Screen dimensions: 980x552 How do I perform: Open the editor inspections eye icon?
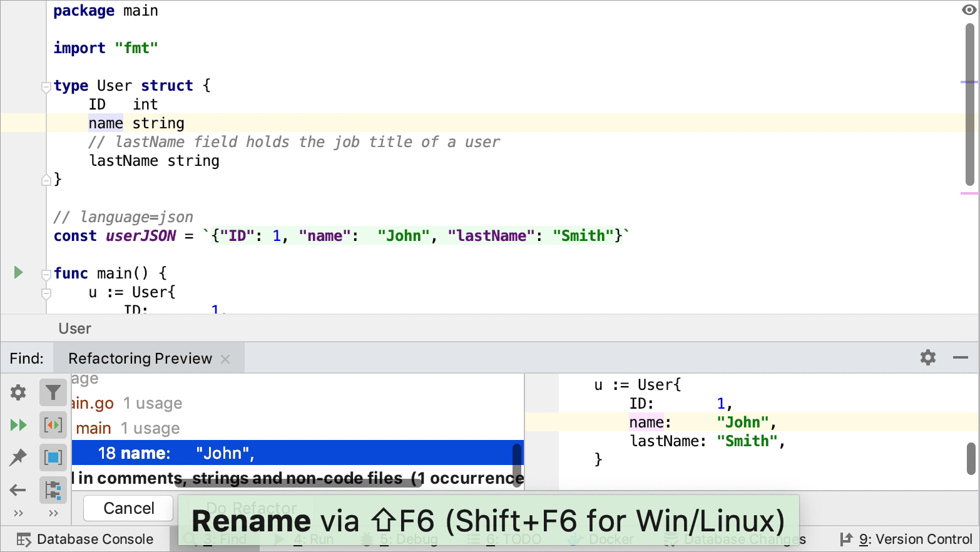click(969, 9)
